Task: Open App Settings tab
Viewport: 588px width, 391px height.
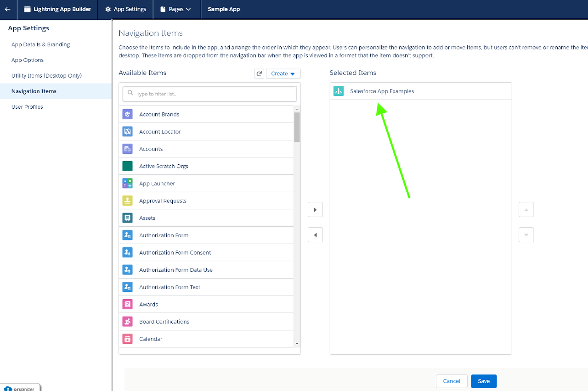Action: pyautogui.click(x=125, y=9)
